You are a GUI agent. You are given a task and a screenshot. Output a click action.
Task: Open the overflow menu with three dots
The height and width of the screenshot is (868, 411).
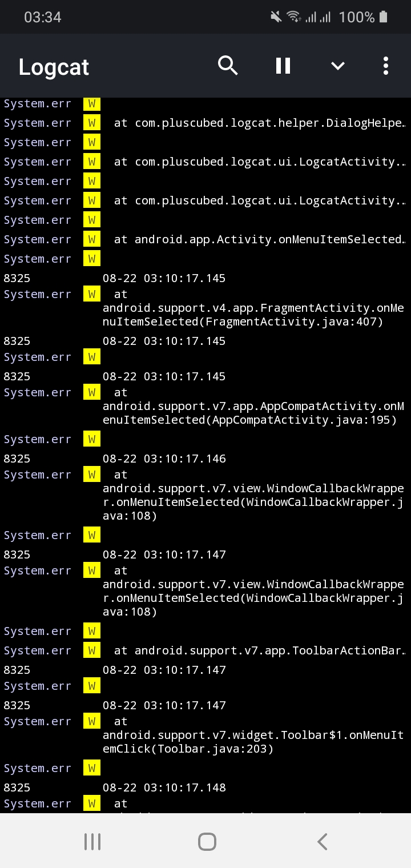[x=385, y=66]
